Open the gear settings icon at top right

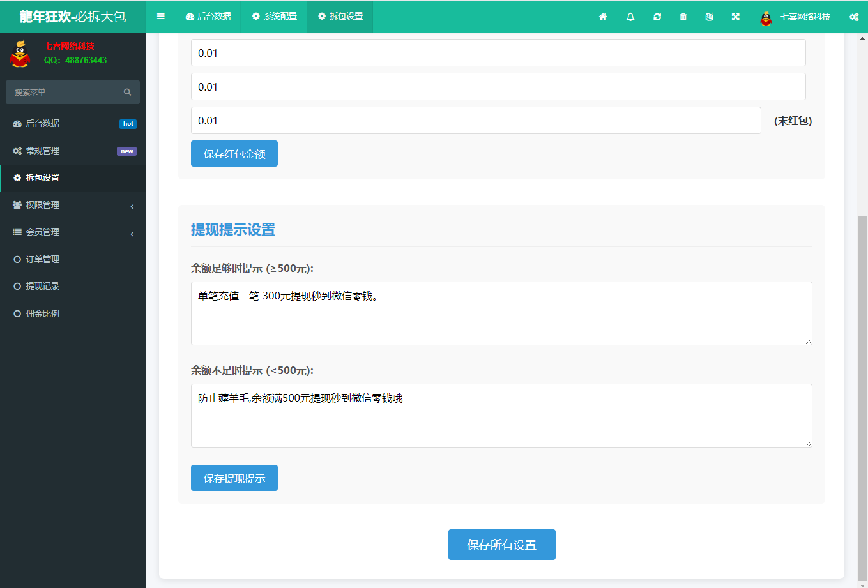tap(854, 17)
